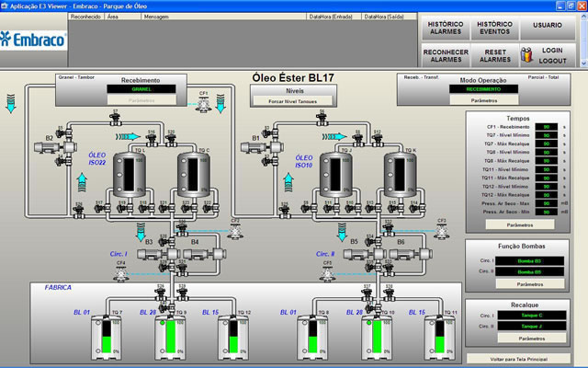Screen dimensions: 588x368
Task: Open Parâmetros in Função Bombas panel
Action: 530,284
